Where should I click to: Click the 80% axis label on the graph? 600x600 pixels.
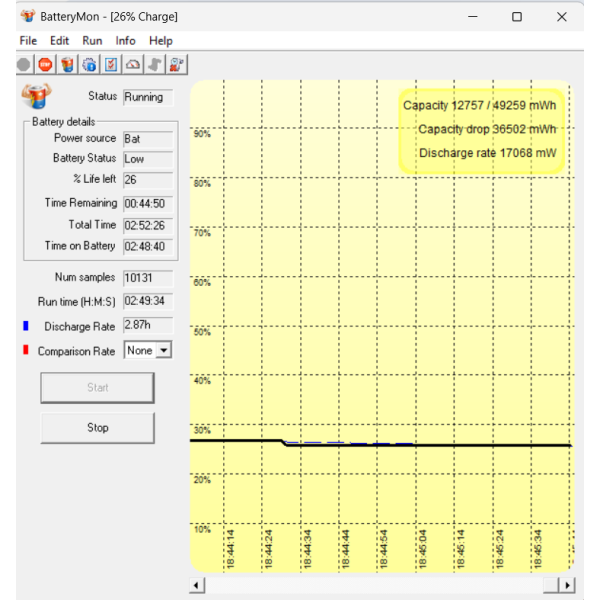tap(202, 183)
